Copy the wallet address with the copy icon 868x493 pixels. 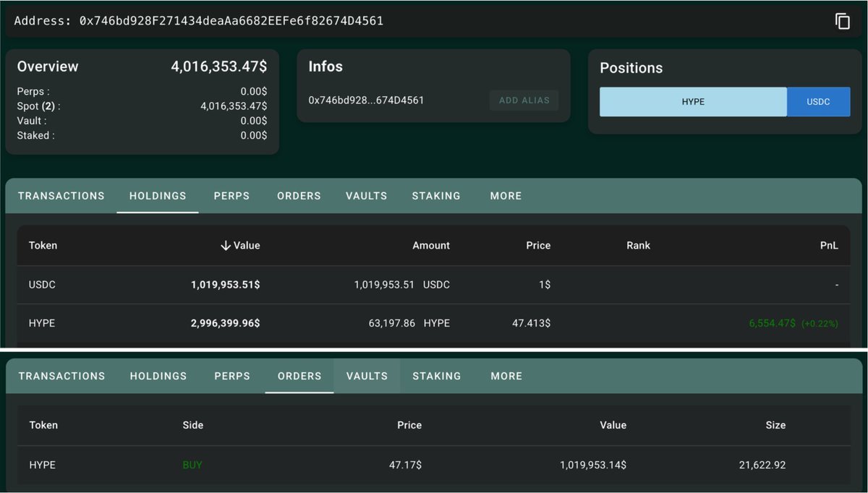point(842,21)
